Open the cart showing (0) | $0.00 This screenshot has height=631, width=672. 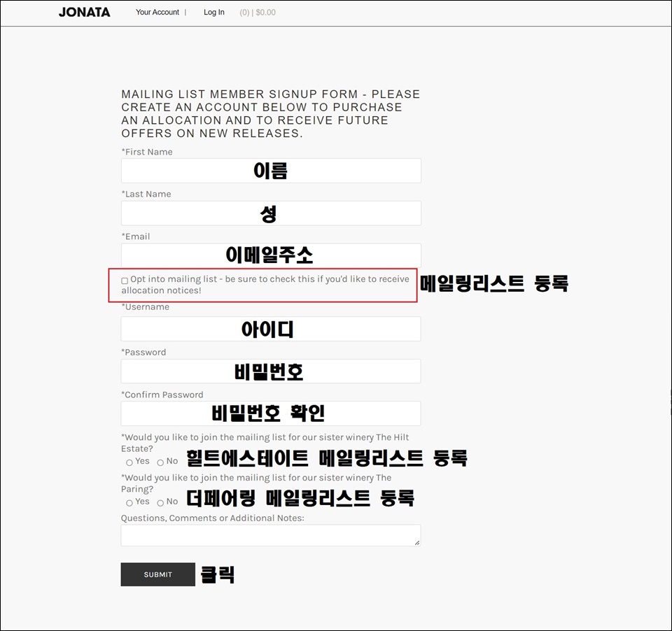[258, 13]
